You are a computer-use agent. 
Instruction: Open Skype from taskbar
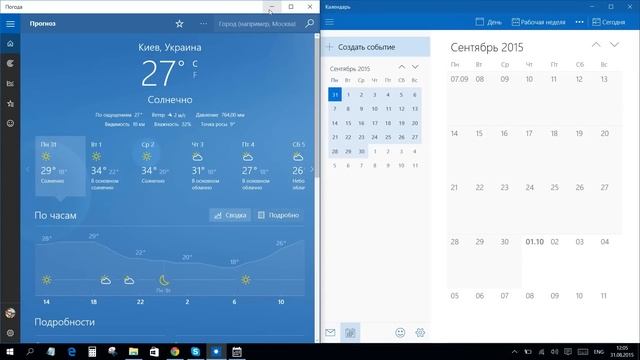point(196,351)
